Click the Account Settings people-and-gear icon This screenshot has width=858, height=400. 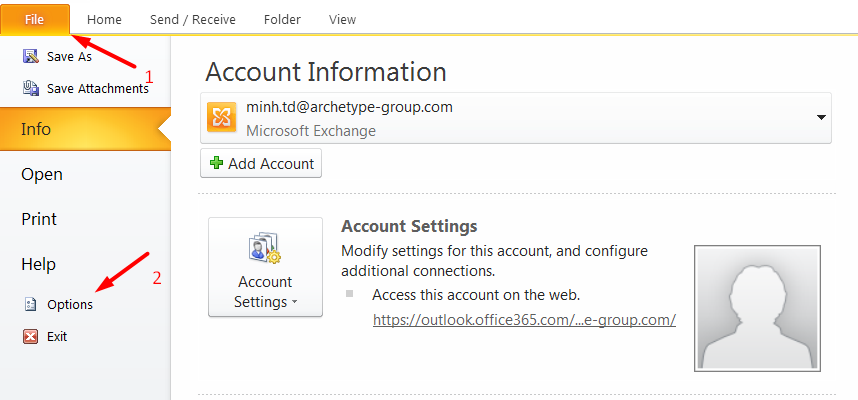265,248
